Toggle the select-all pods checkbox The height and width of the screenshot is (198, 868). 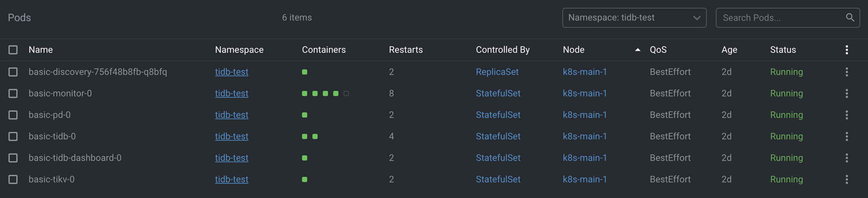tap(13, 50)
